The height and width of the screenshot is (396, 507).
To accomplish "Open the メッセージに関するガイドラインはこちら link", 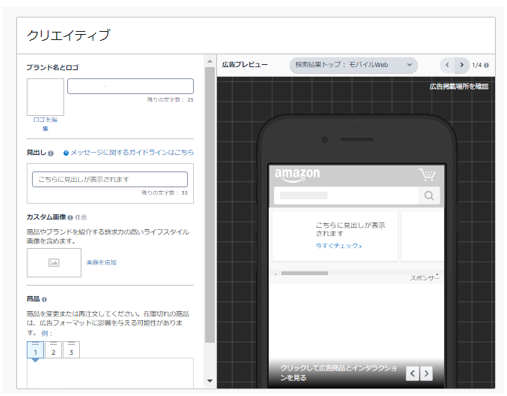I will coord(132,153).
